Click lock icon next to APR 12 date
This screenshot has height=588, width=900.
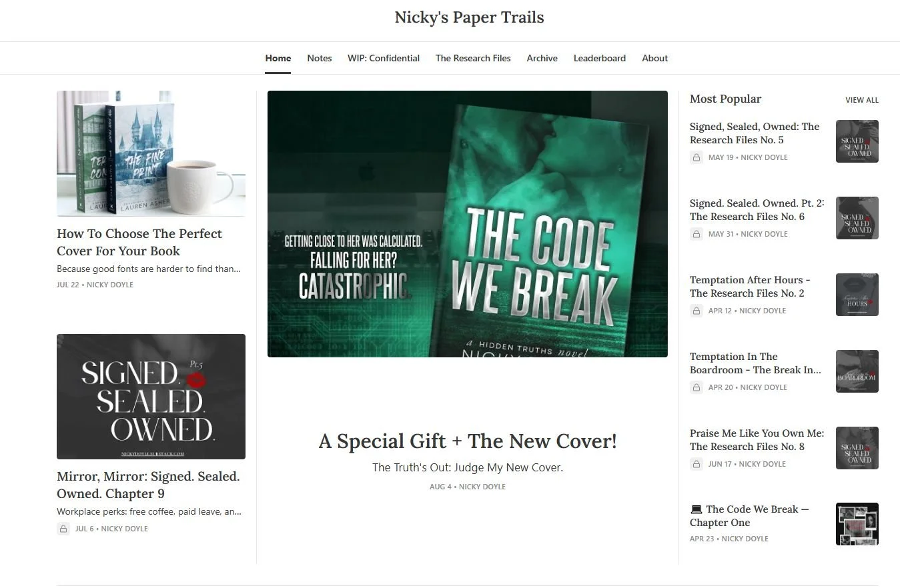[x=697, y=311]
